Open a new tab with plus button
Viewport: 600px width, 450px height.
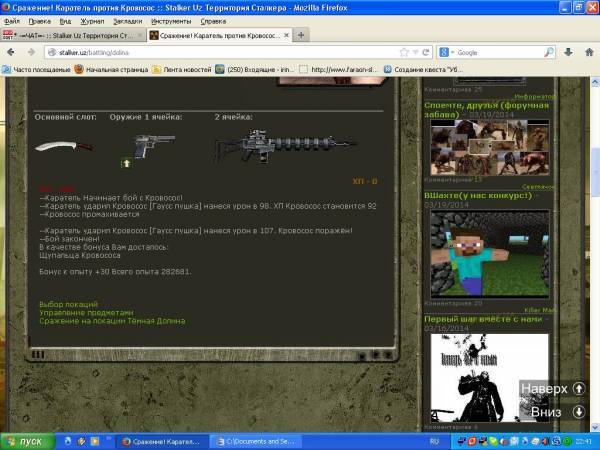302,35
